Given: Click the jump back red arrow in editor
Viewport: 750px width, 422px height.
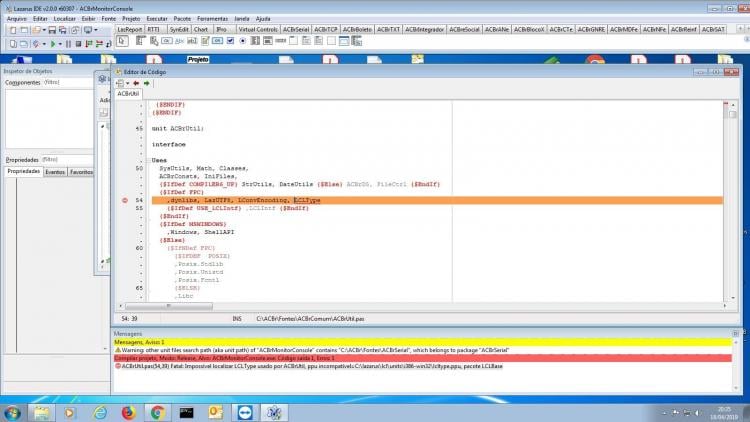Looking at the screenshot, I should pos(136,83).
